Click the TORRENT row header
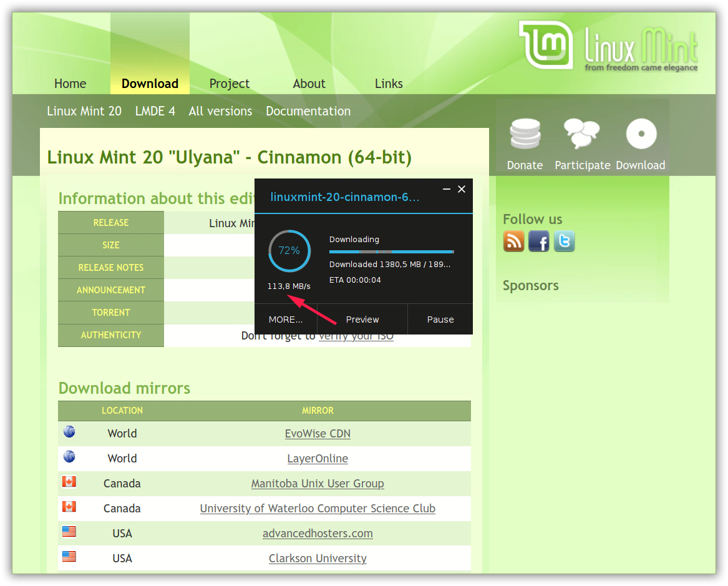 tap(111, 313)
